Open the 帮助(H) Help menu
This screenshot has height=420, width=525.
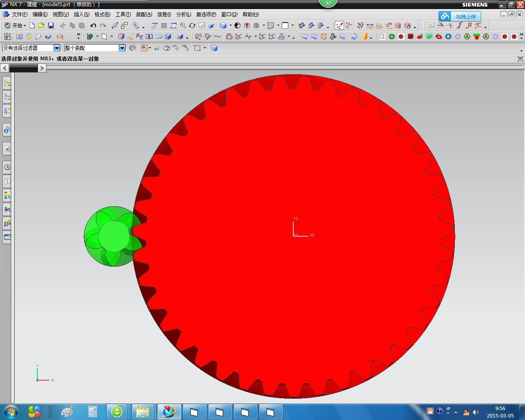250,14
